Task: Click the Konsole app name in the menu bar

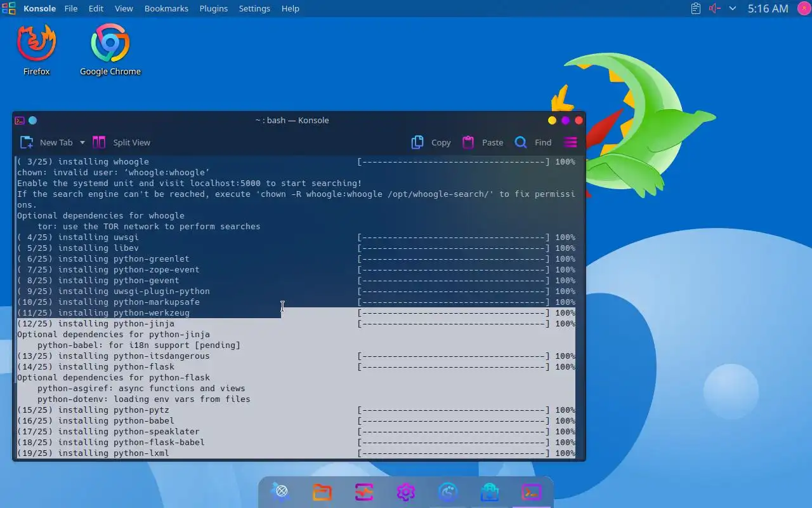Action: (39, 8)
